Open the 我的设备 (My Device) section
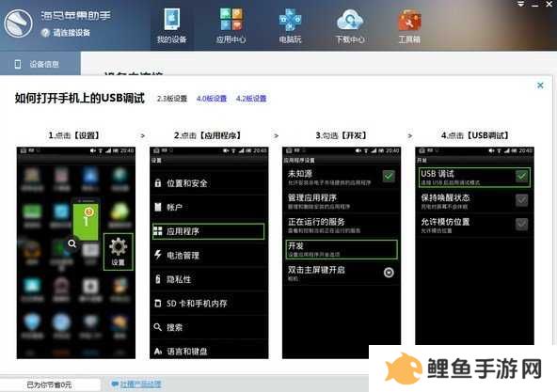Viewport: 557px width, 392px height. [x=172, y=25]
